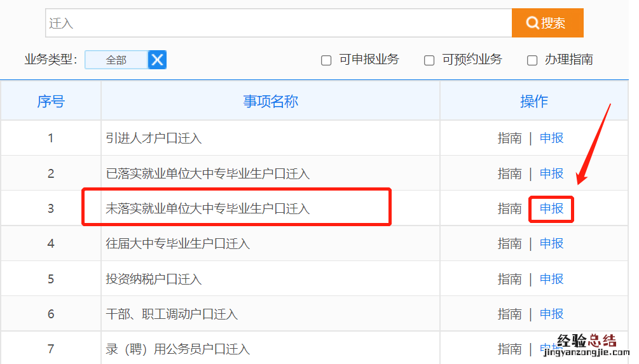Click 申报 for 往届大中专毕业生户口迁入

point(551,243)
